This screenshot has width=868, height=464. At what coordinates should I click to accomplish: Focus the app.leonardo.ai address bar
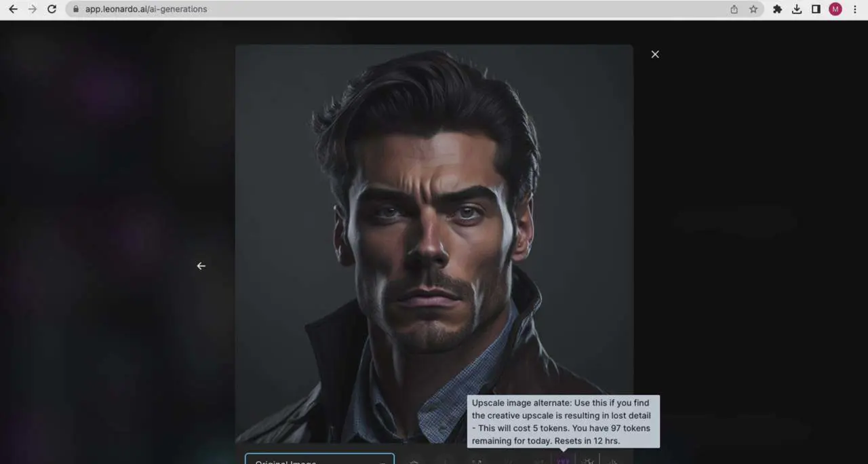tap(339, 9)
